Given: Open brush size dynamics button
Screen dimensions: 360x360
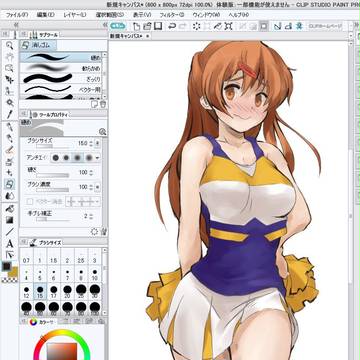Looking at the screenshot, I should (x=97, y=143).
